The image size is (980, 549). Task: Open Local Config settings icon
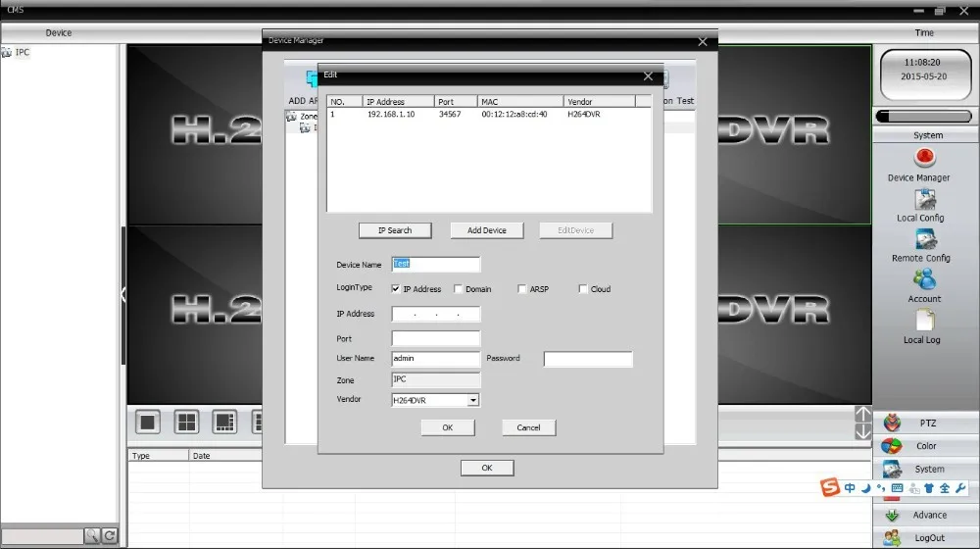click(x=925, y=199)
